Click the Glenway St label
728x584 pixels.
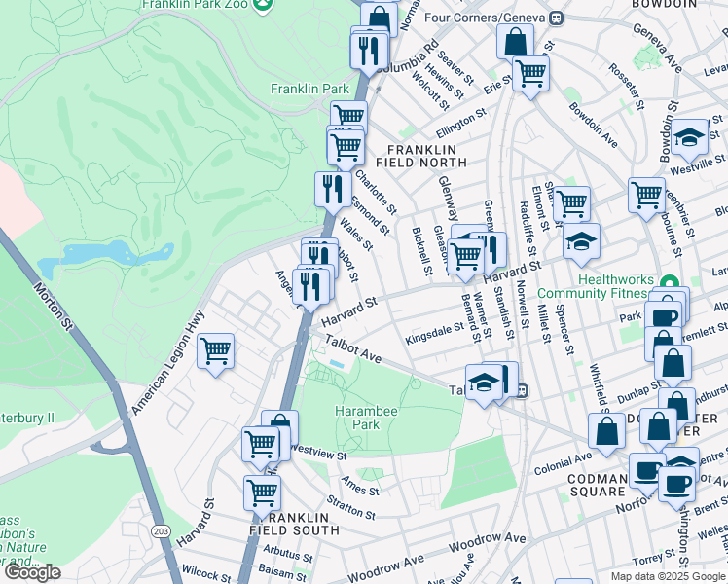click(x=448, y=199)
